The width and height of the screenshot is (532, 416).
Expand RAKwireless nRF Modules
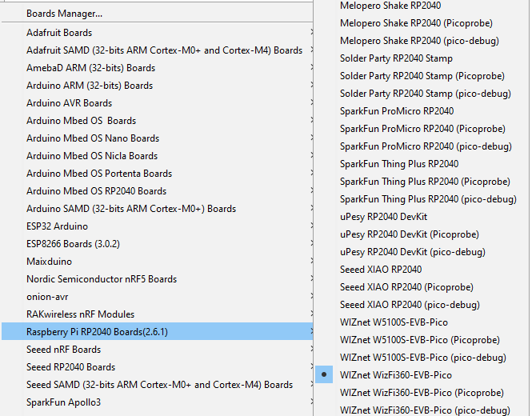point(157,314)
